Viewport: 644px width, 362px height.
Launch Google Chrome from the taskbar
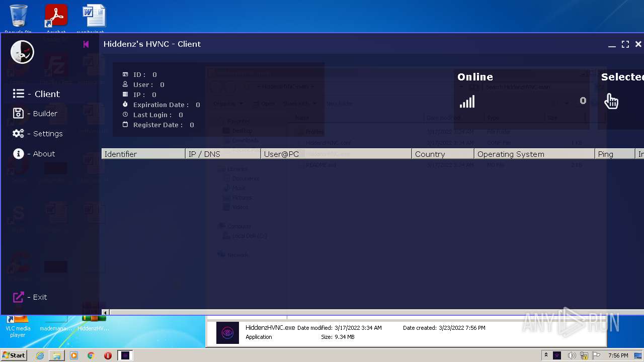click(91, 355)
